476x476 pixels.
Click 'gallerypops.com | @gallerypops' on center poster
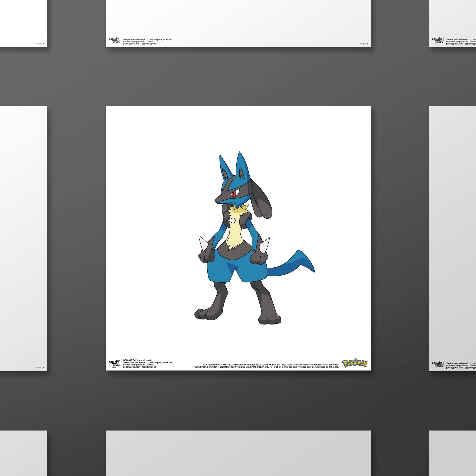point(139,367)
